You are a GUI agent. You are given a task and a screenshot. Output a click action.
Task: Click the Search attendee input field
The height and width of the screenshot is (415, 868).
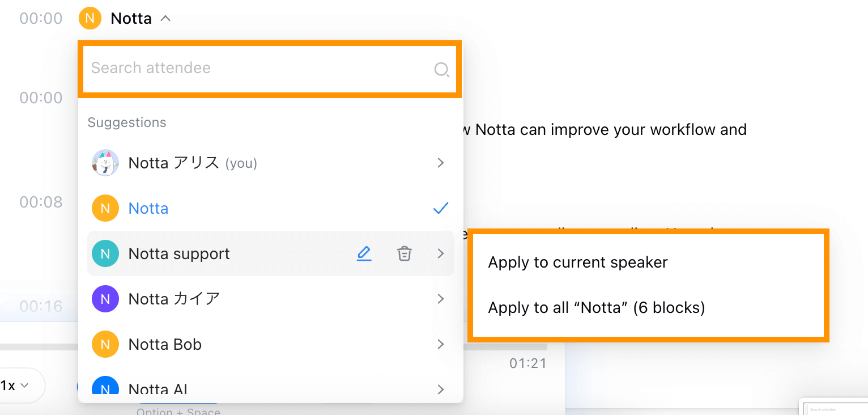coord(270,69)
